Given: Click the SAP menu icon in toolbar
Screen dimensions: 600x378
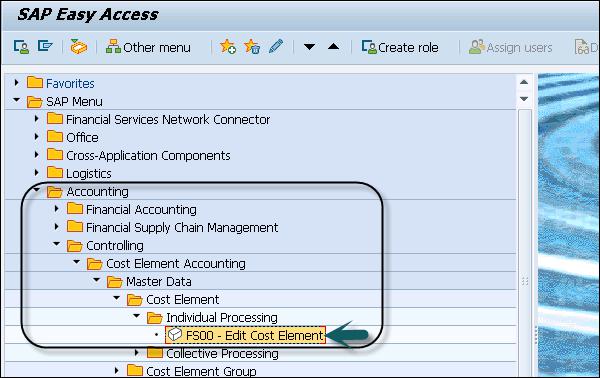Looking at the screenshot, I should [45, 46].
